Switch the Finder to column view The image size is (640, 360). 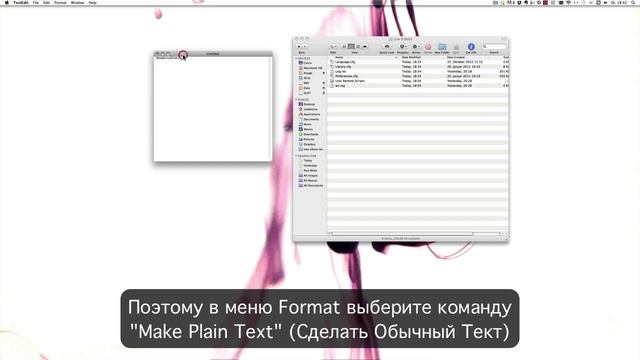pyautogui.click(x=358, y=47)
